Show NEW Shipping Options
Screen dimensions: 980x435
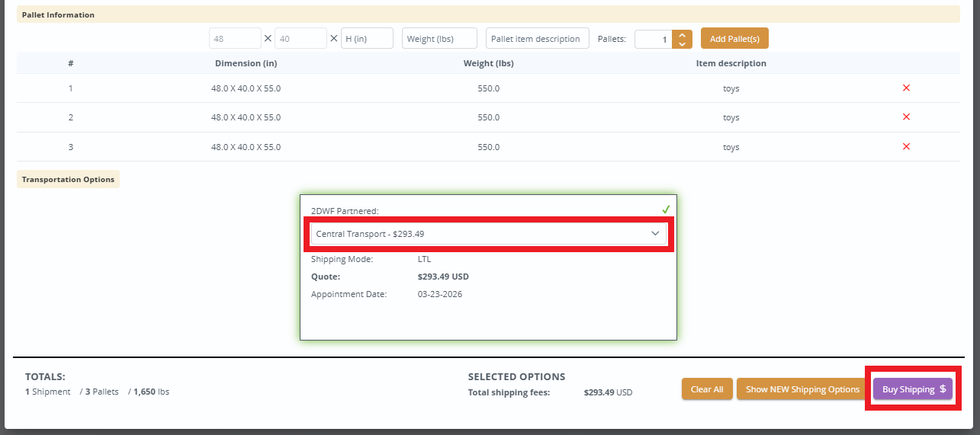coord(802,389)
